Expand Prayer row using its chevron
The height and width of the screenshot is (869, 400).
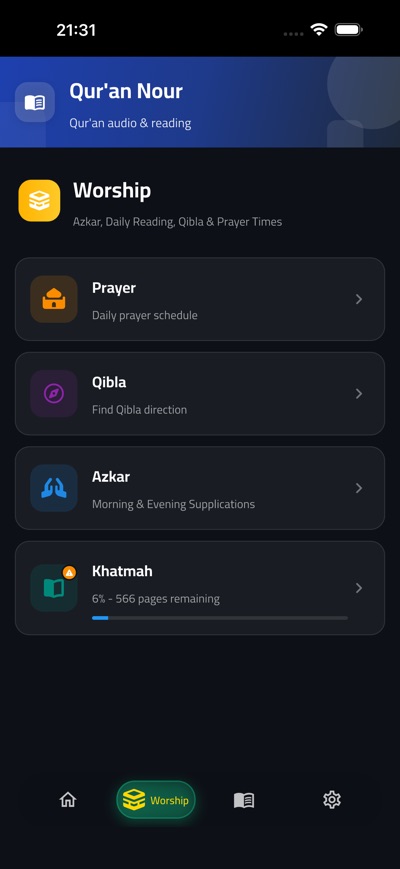click(x=359, y=299)
